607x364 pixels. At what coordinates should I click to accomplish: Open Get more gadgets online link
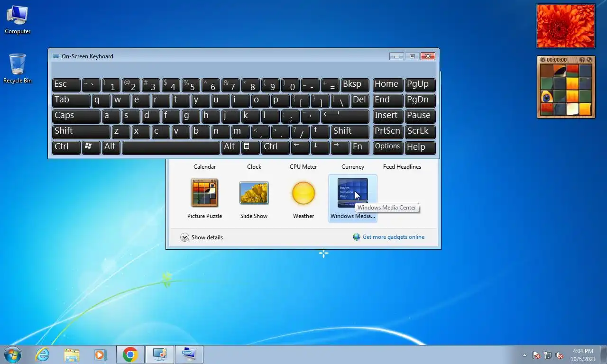click(393, 237)
